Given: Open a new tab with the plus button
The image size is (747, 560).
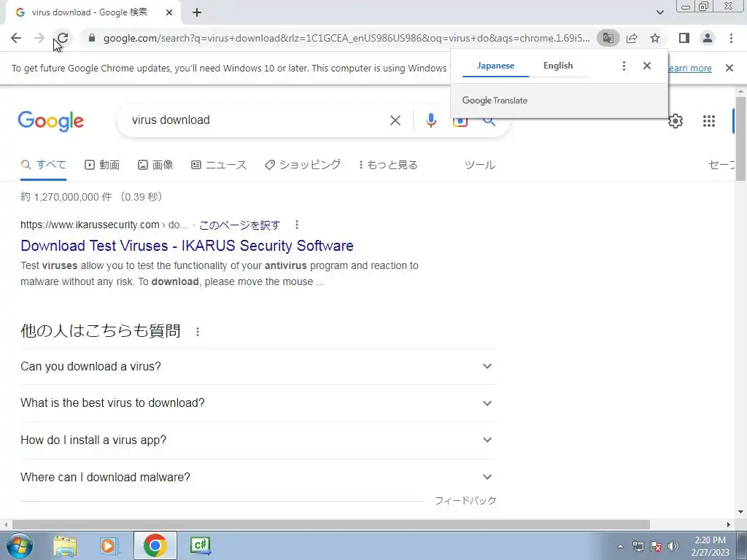Looking at the screenshot, I should point(197,13).
